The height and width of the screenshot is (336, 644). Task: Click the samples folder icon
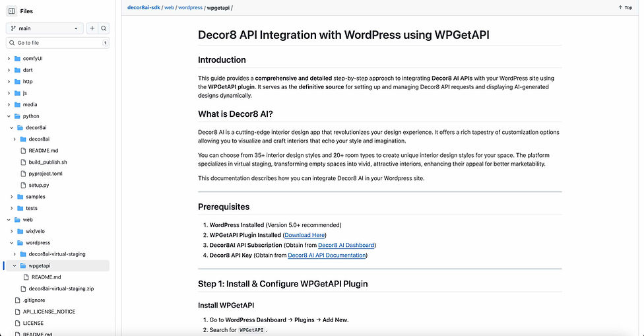coord(20,197)
